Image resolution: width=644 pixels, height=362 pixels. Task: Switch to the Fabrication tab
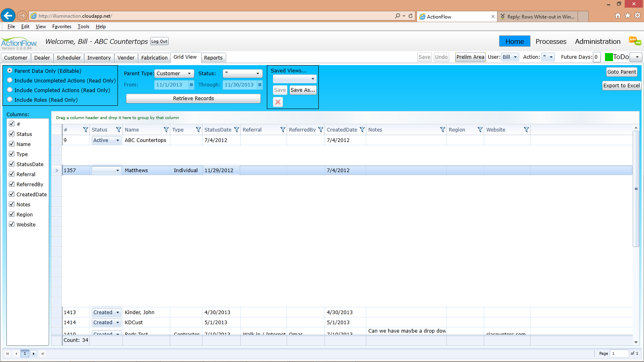pos(154,58)
